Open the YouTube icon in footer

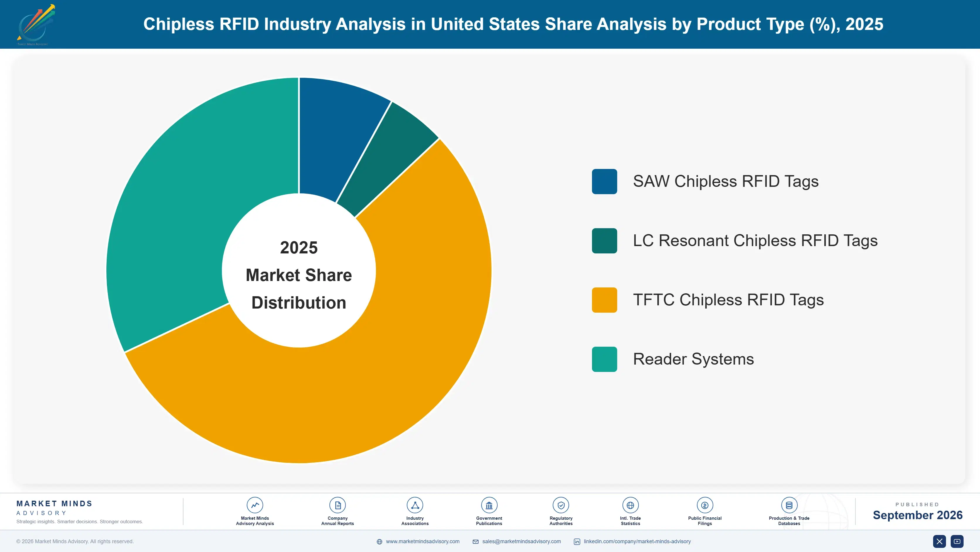pos(957,541)
